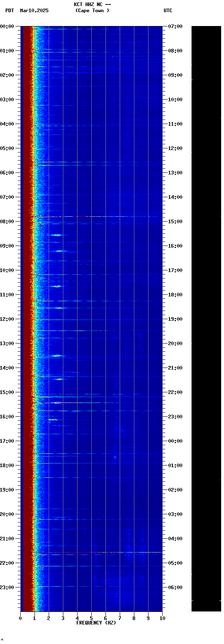Image resolution: width=224 pixels, height=644 pixels.
Task: Click frequency axis tick label '9'
Action: 148,618
